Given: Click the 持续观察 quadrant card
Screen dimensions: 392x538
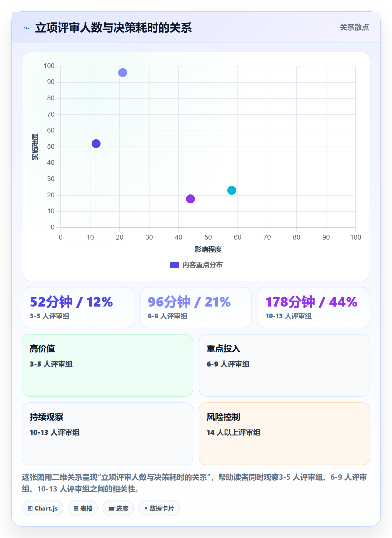Looking at the screenshot, I should [x=108, y=434].
